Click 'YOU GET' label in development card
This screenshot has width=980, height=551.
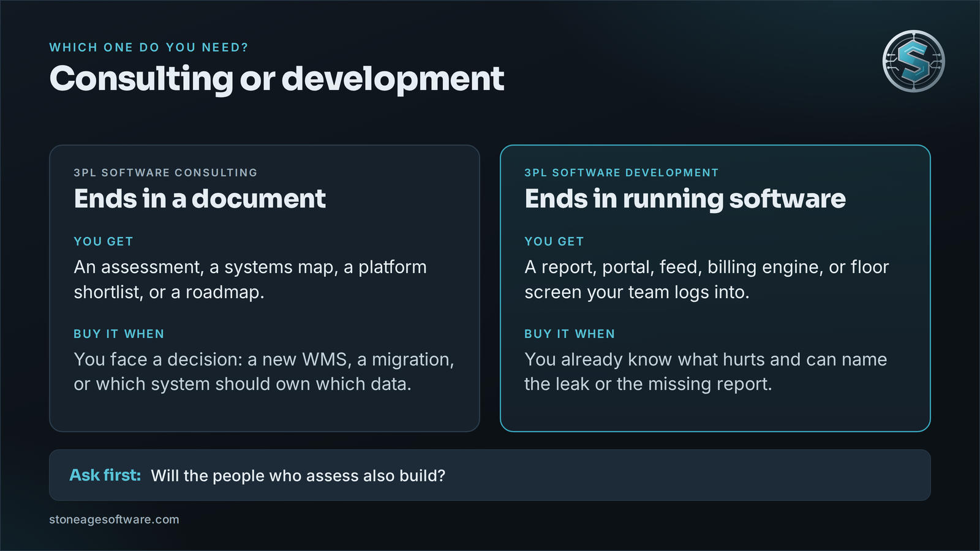tap(554, 241)
